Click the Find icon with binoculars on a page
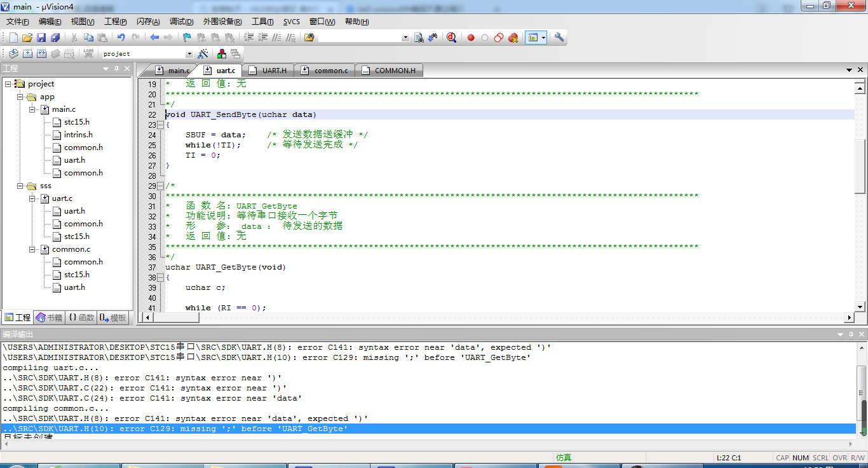This screenshot has width=868, height=468. click(x=419, y=38)
